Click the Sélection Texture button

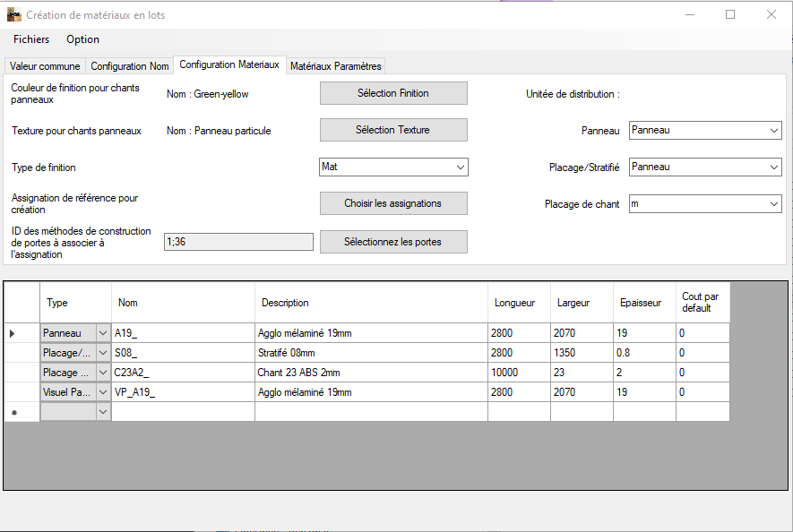393,130
